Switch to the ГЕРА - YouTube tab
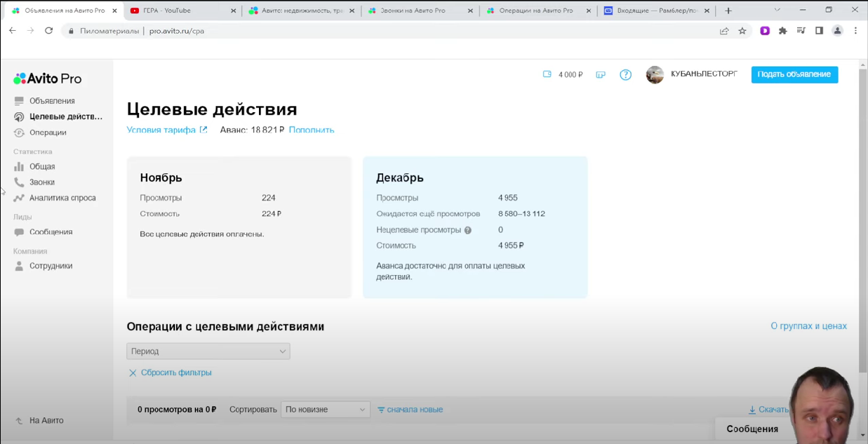The width and height of the screenshot is (868, 444). [166, 11]
